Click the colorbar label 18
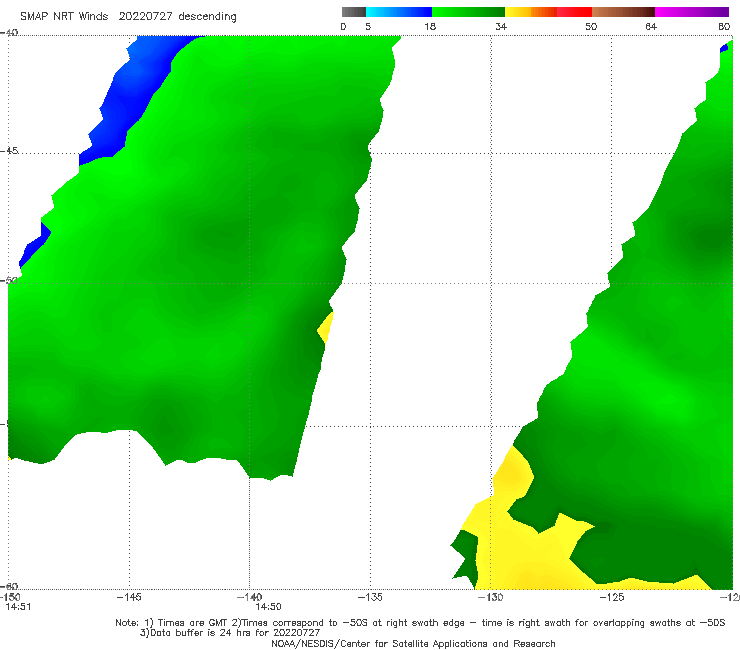Image resolution: width=740 pixels, height=650 pixels. (430, 26)
